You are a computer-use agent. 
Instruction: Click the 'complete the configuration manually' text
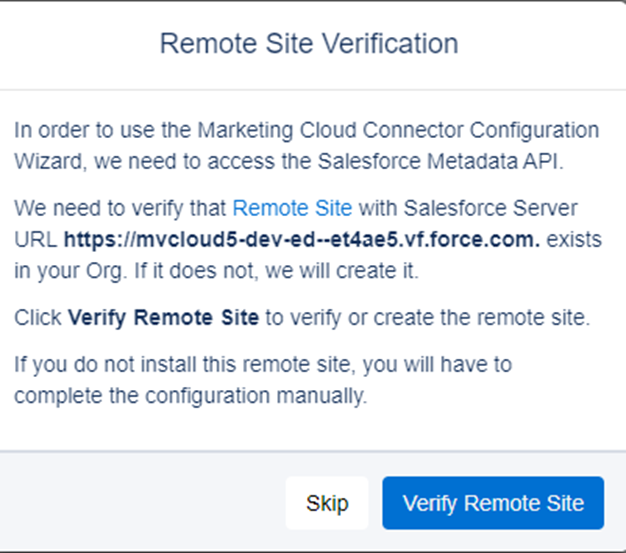pyautogui.click(x=190, y=396)
